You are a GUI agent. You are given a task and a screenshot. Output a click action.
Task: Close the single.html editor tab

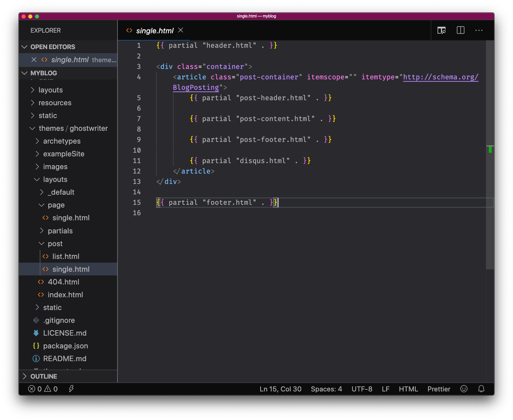[x=181, y=30]
